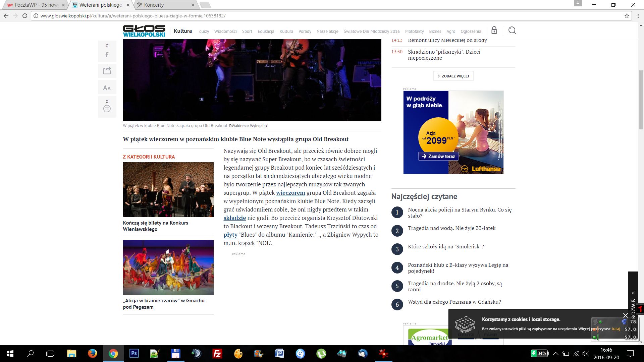Follow the 'płyty' link in article
Image resolution: width=644 pixels, height=362 pixels.
tap(230, 235)
